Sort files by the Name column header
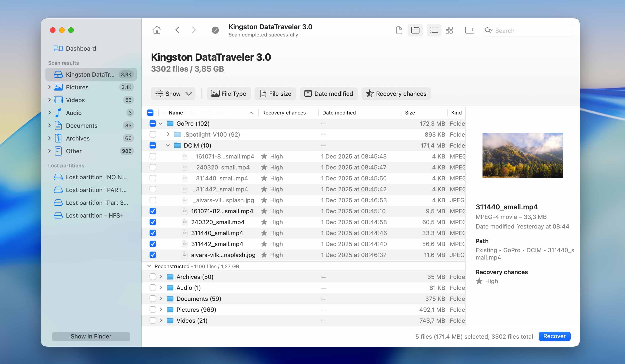Screen dimensions: 625x364 click(176, 112)
